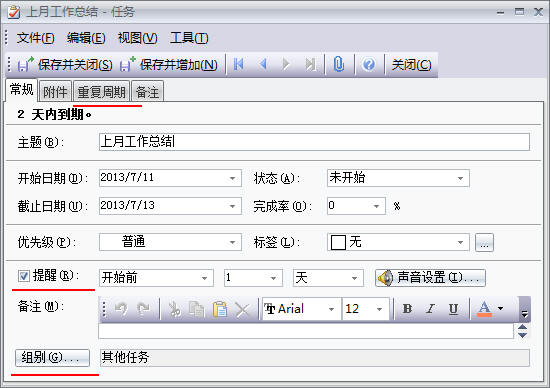This screenshot has height=388, width=550.
Task: Toggle the 提醒 reminder checkbox
Action: (x=24, y=276)
